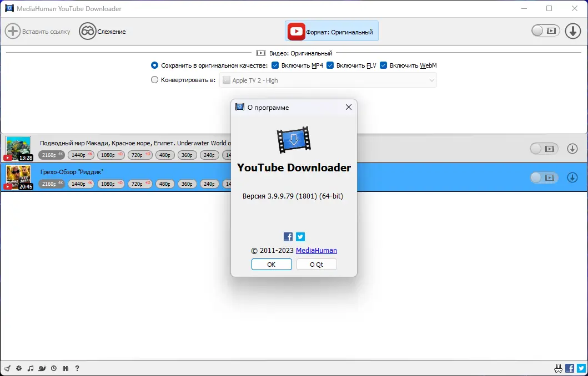Click the binoculars search icon
This screenshot has width=588, height=376.
click(x=65, y=368)
